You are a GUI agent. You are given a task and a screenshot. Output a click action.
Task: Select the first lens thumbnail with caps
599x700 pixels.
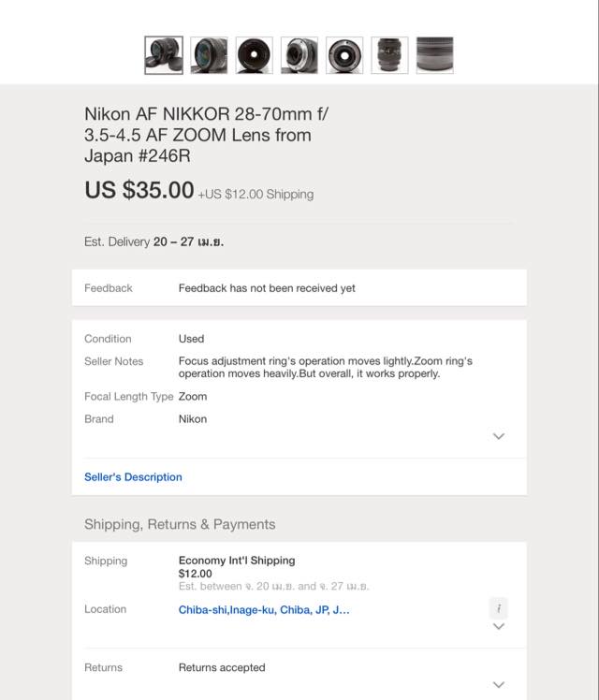164,55
